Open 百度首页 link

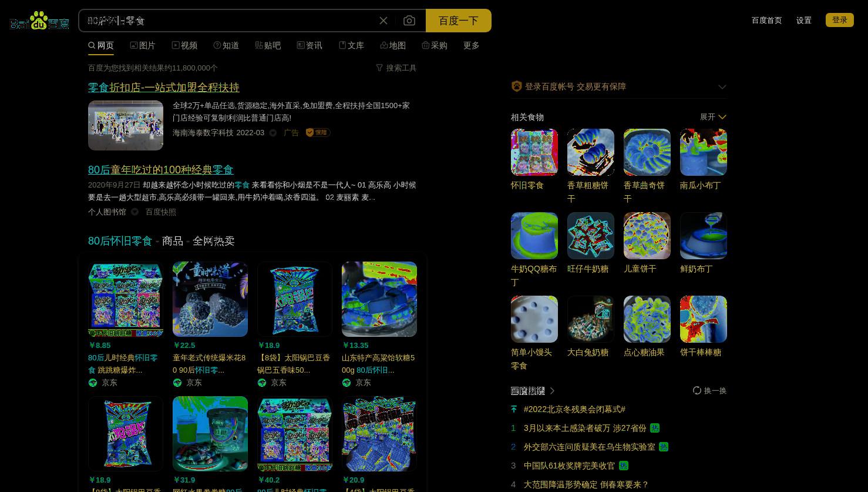767,20
